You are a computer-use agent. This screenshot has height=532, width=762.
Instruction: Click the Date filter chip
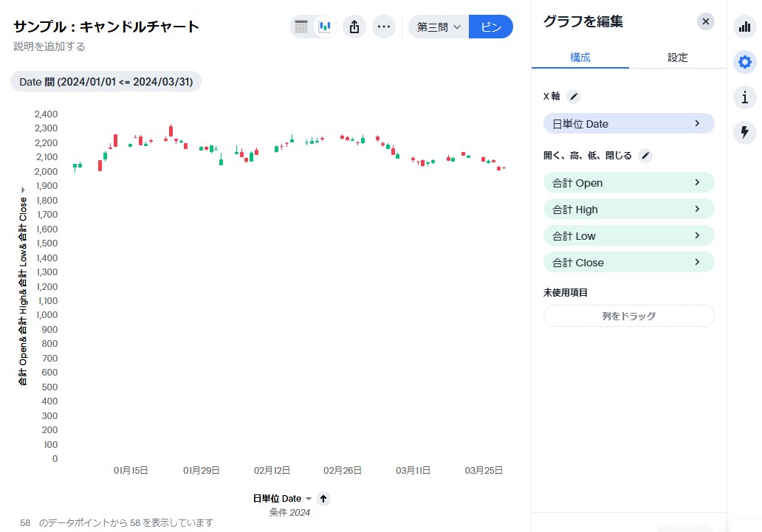(106, 82)
